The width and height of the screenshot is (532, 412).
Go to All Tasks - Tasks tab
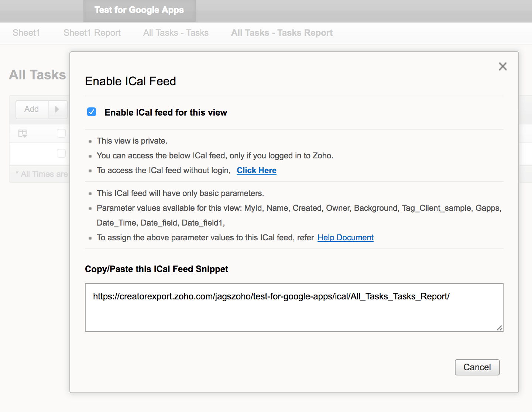pos(176,33)
